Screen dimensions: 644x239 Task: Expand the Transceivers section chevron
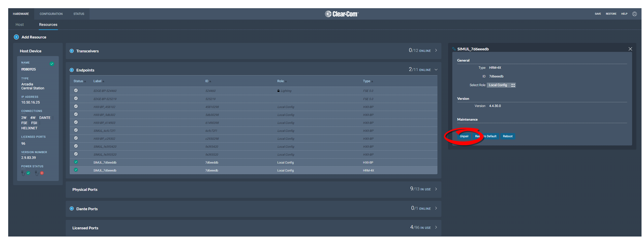point(436,51)
